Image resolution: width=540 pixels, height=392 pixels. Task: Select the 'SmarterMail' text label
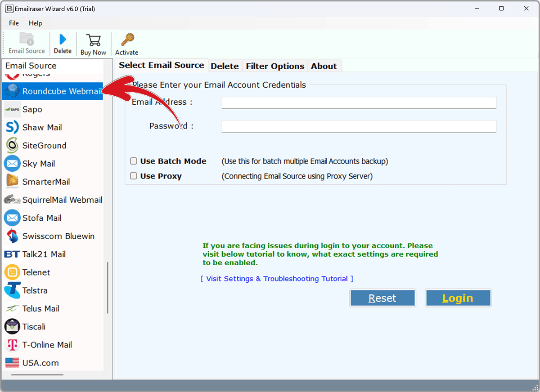coord(46,182)
